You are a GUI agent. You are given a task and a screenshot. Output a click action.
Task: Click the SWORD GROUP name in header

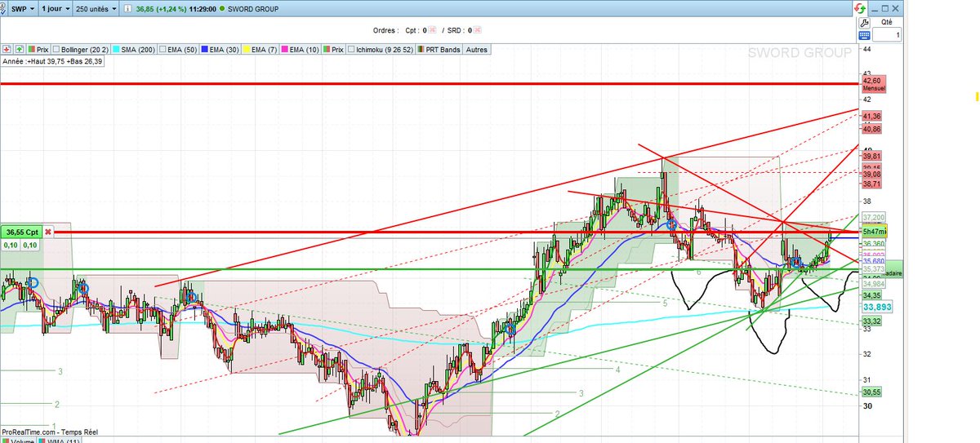(x=253, y=7)
